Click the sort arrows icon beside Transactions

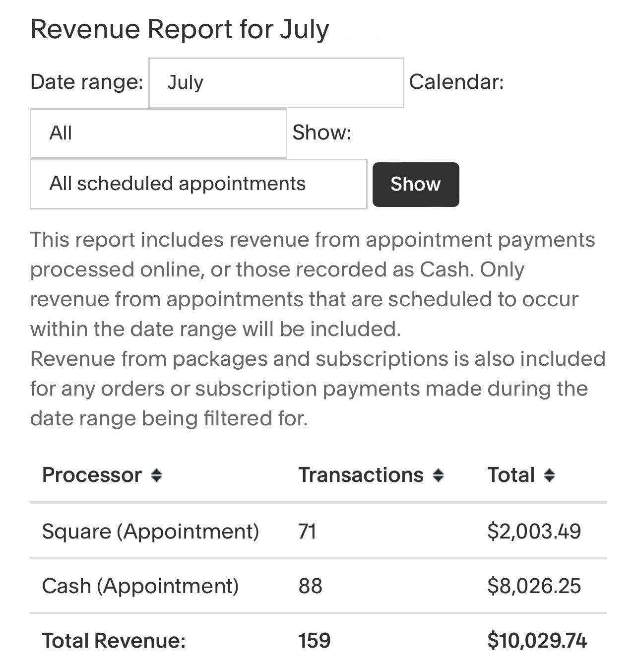click(438, 475)
